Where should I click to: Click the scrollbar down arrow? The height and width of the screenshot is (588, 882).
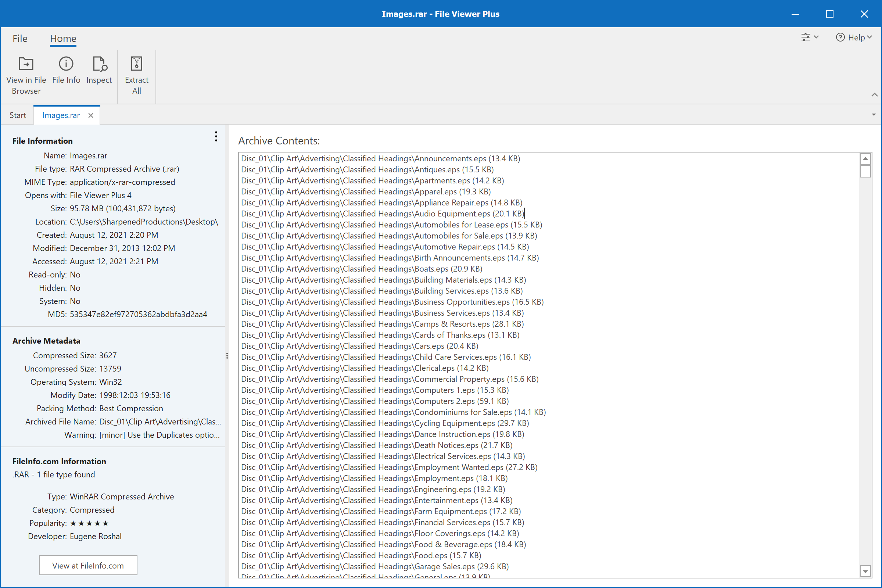tap(865, 571)
